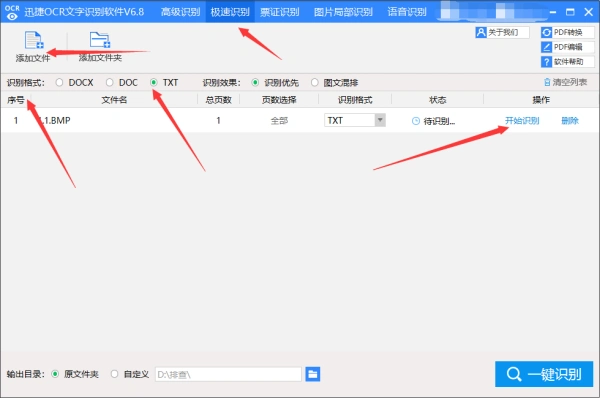
Task: Click the Add Folder icon
Action: (x=100, y=40)
